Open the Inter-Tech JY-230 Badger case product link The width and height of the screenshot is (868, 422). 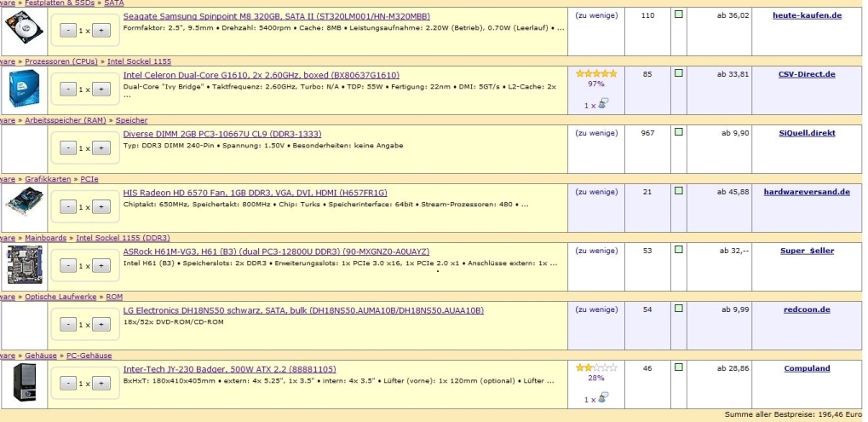(229, 369)
